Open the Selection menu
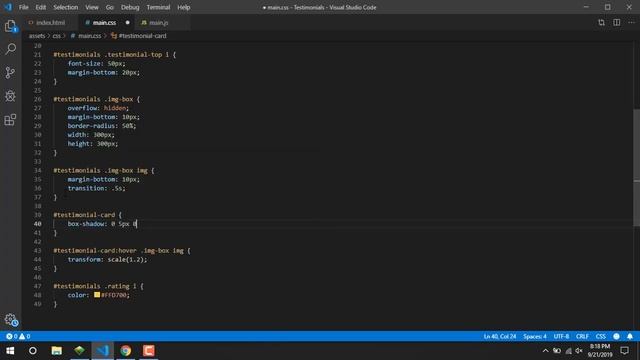 pos(65,7)
